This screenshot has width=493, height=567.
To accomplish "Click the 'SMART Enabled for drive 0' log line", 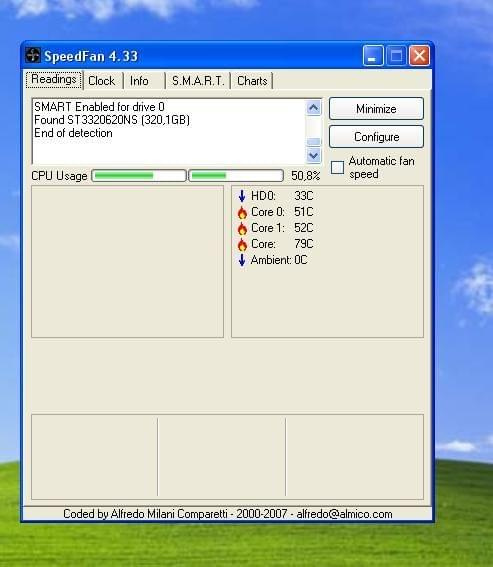I will (99, 107).
